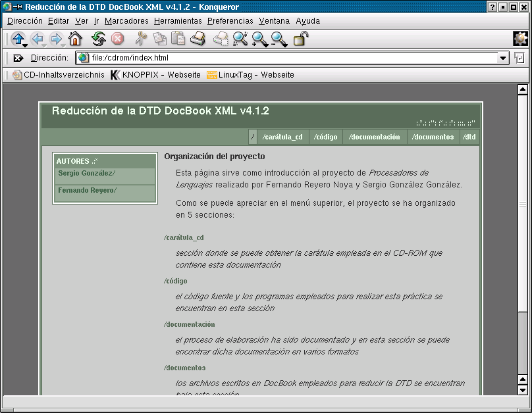This screenshot has height=413, width=532.
Task: Go back with the Back arrow icon
Action: (37, 38)
